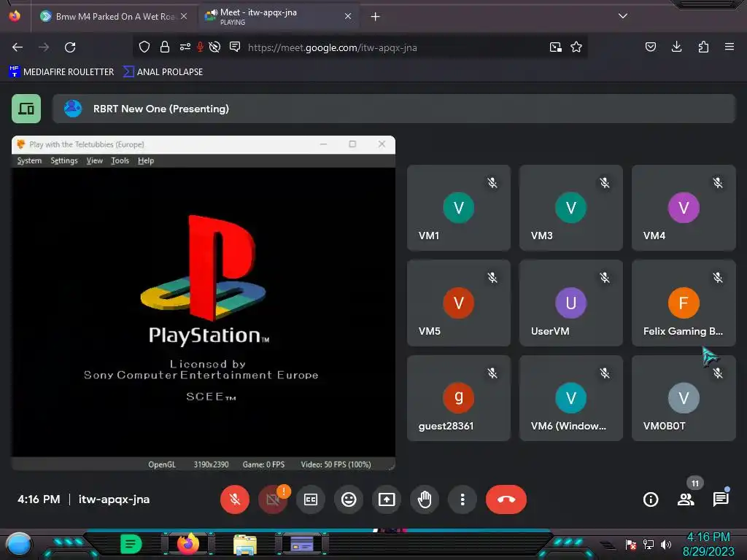Open more options three-dot menu
The image size is (747, 560).
point(462,499)
